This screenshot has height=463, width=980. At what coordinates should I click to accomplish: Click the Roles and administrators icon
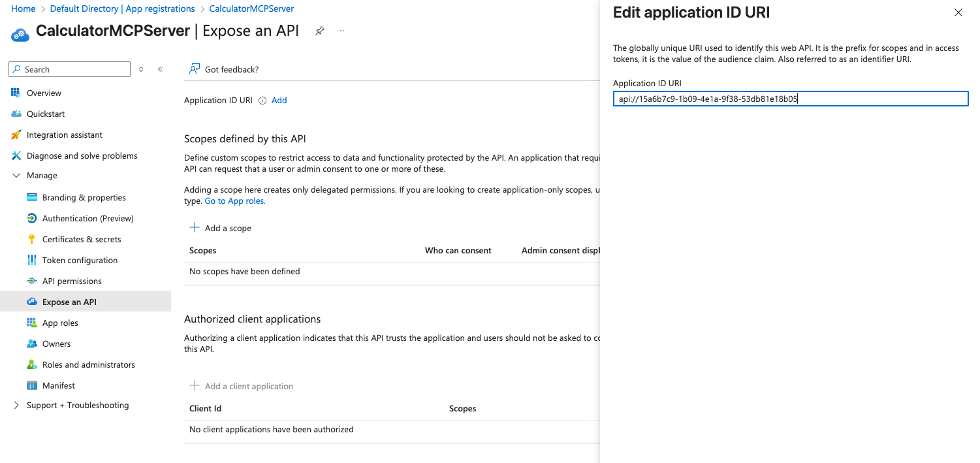pyautogui.click(x=32, y=364)
